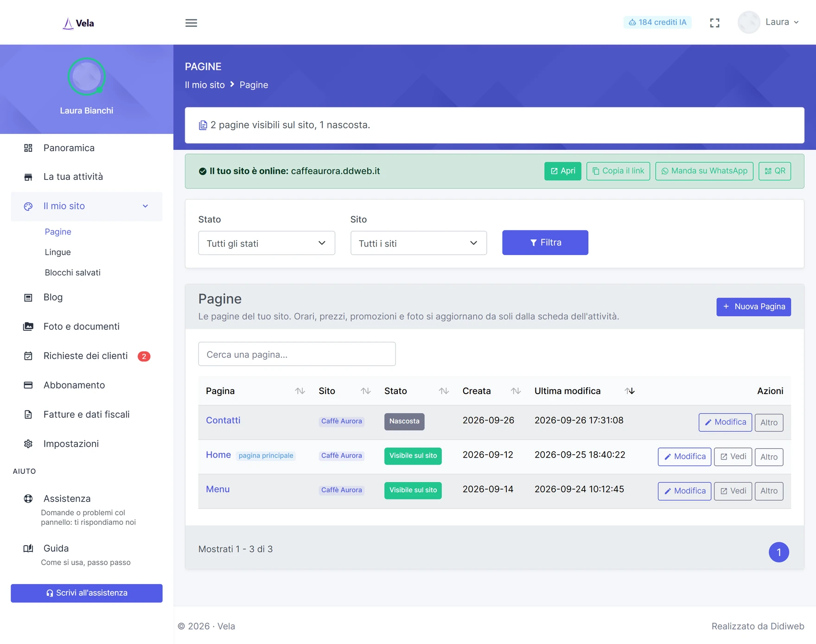Screen dimensions: 816x644
Task: Click the Vela logo
Action: click(78, 23)
